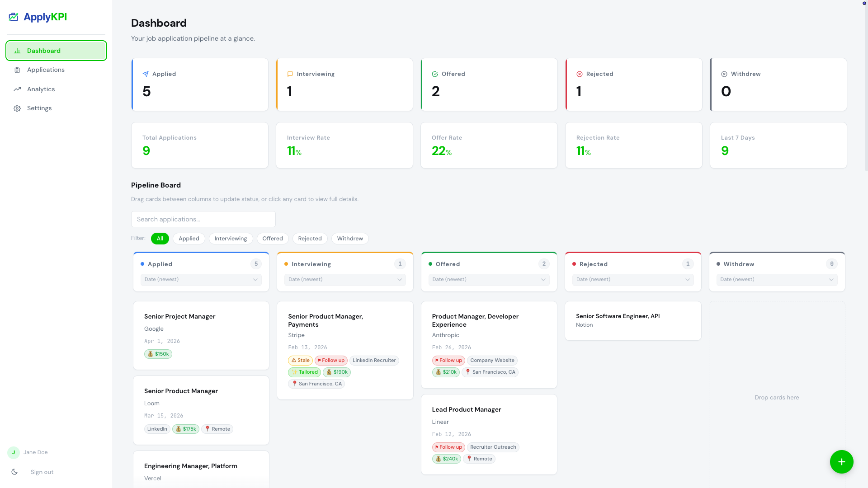The width and height of the screenshot is (868, 488).
Task: Select the Analytics trend icon
Action: pos(17,89)
